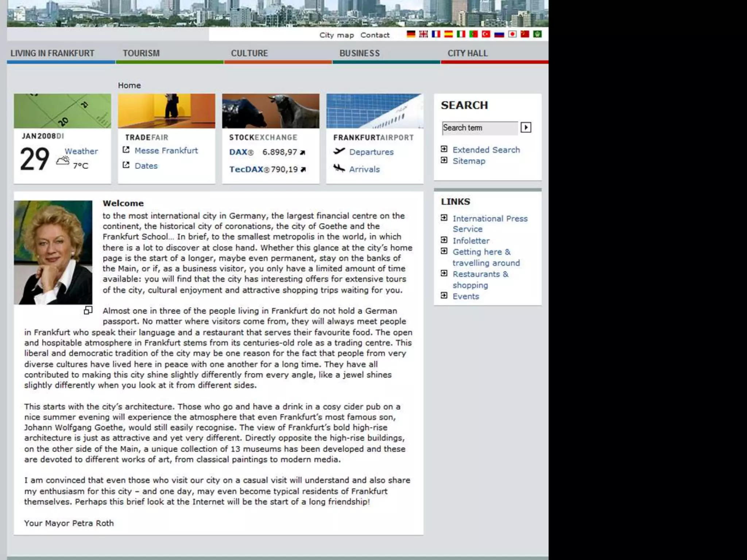The height and width of the screenshot is (560, 747).
Task: Open the City map link
Action: [337, 35]
